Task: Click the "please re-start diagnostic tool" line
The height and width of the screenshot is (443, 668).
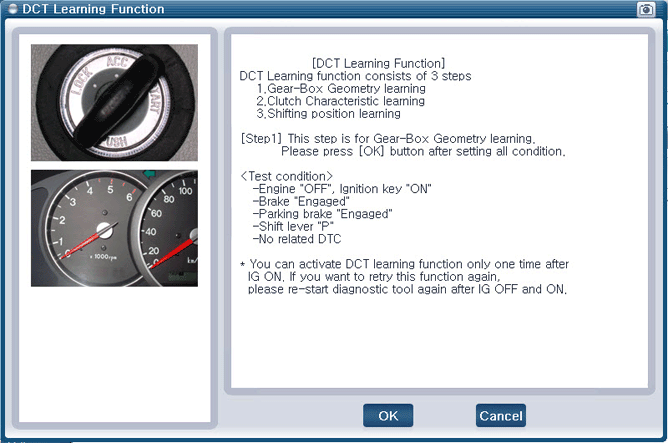Action: pyautogui.click(x=407, y=289)
